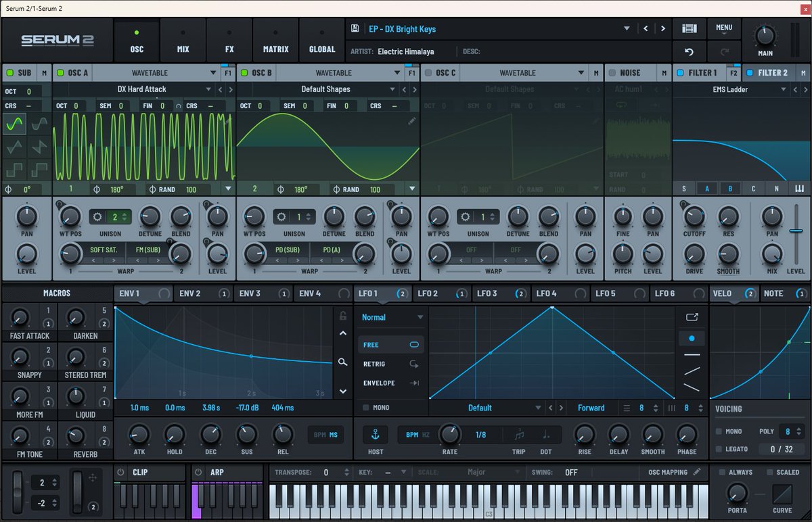
Task: Click the save preset floppy disk icon
Action: pos(355,28)
